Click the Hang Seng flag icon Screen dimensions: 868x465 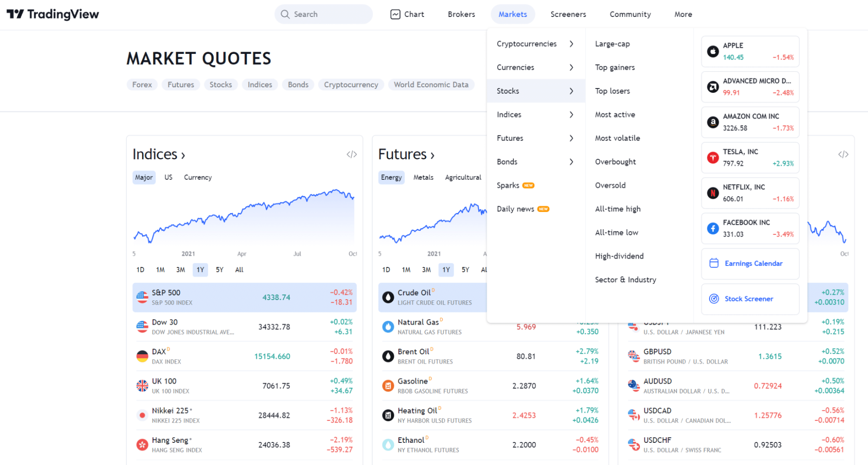pyautogui.click(x=142, y=445)
